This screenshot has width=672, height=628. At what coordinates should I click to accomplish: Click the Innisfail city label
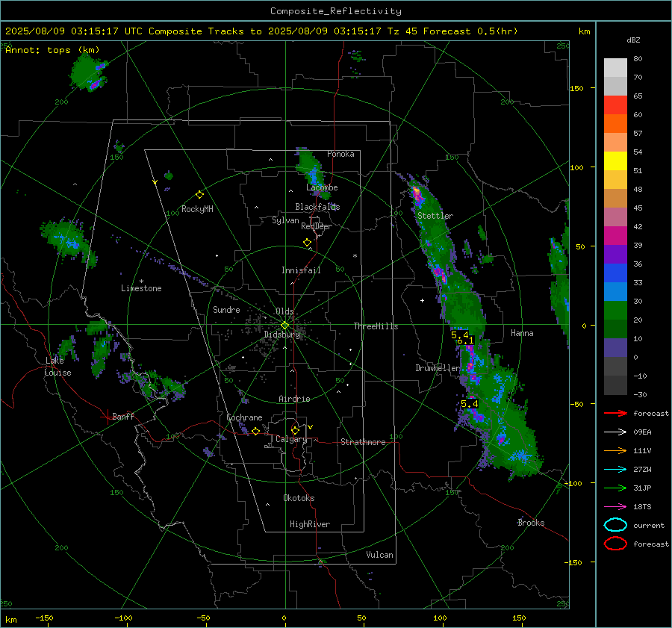[301, 270]
